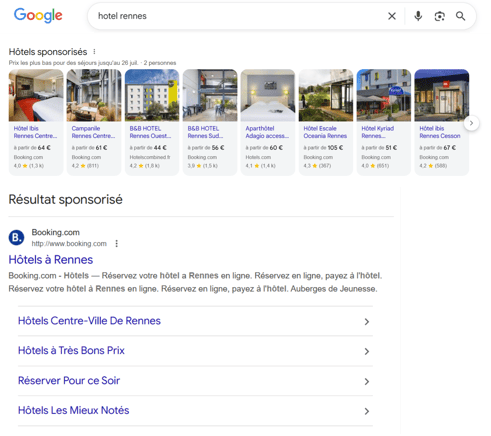
Task: Open options menu beside Hôtels sponsorisés
Action: [x=94, y=52]
